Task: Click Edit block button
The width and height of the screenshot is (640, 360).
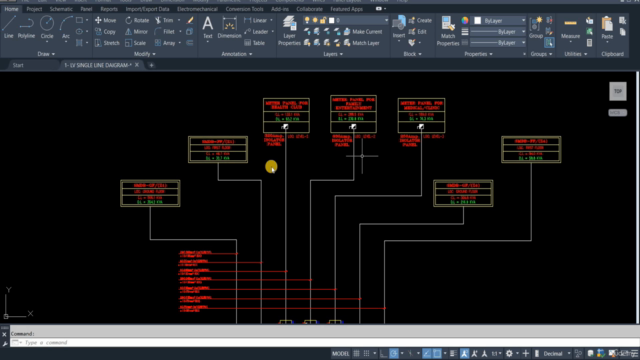Action: 418,31
